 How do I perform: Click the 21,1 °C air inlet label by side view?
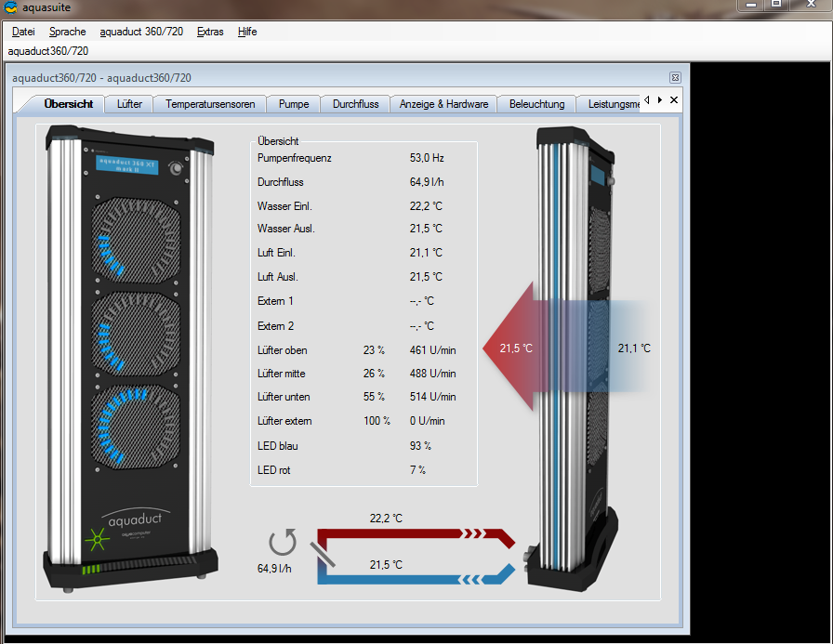pos(634,348)
